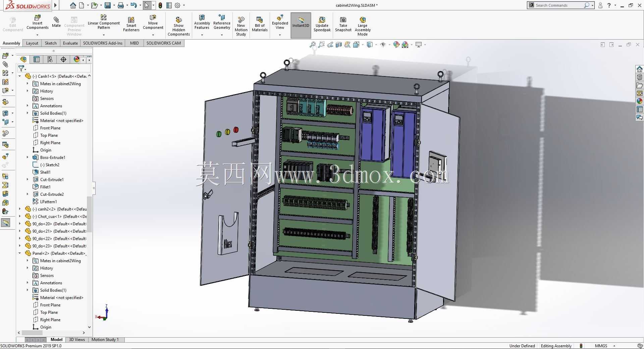Open the MBD tab

click(x=134, y=43)
